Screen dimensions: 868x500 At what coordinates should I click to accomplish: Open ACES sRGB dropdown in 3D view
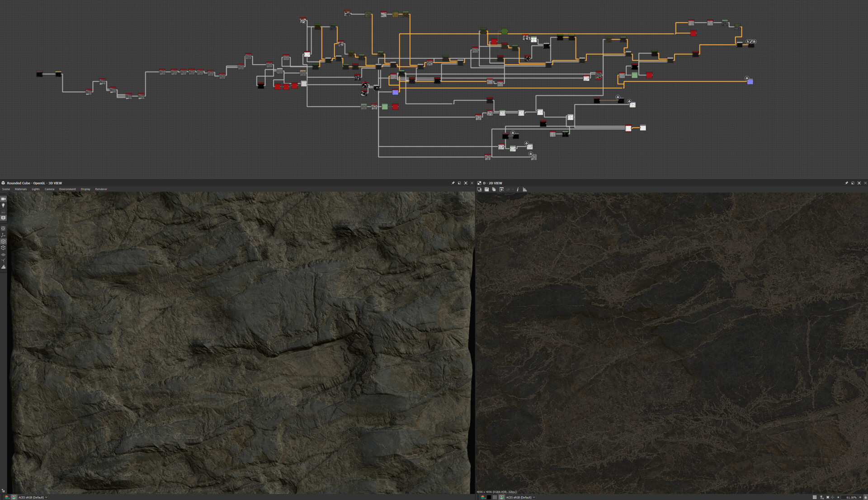[x=33, y=497]
